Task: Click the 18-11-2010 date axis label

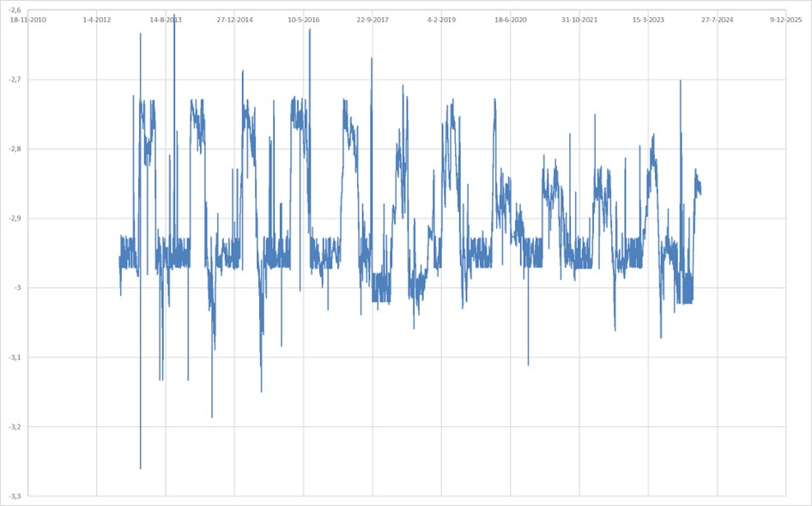Action: tap(27, 19)
